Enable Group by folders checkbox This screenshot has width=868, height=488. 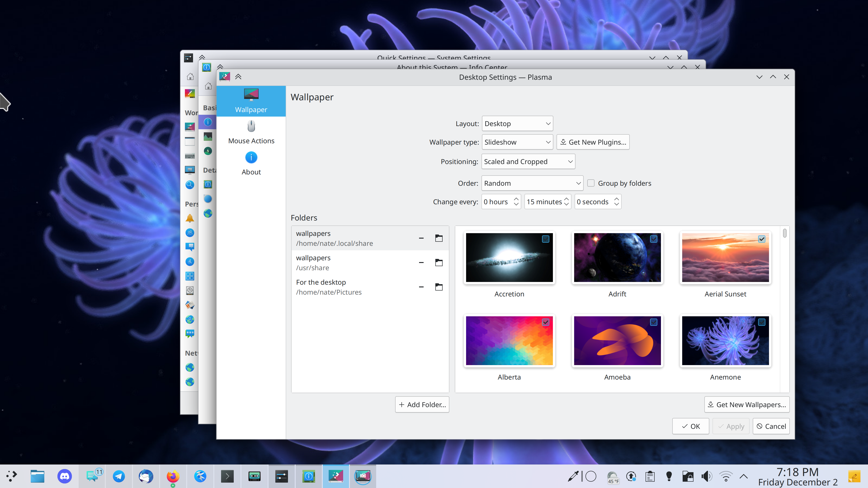point(591,183)
